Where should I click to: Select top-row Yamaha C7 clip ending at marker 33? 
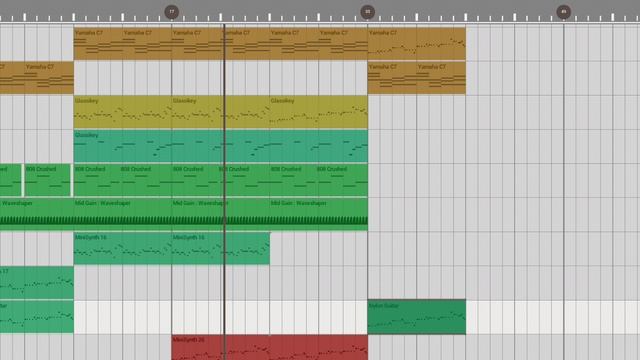343,44
